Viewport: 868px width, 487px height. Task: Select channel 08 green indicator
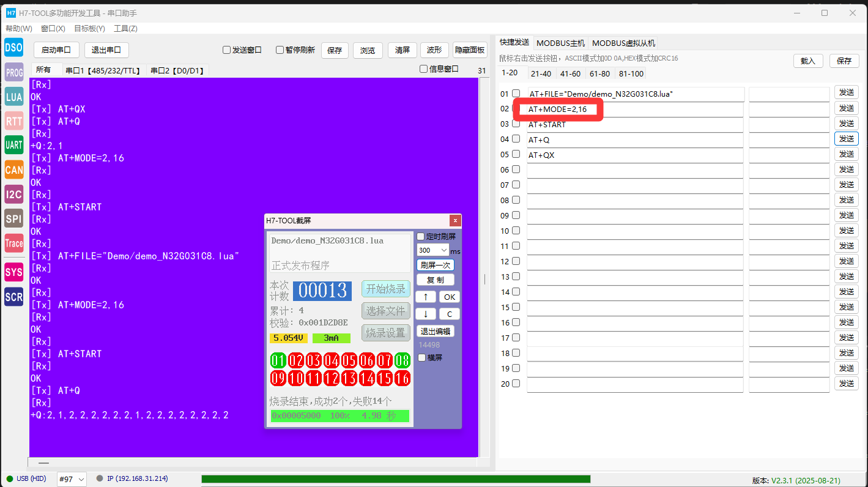402,360
